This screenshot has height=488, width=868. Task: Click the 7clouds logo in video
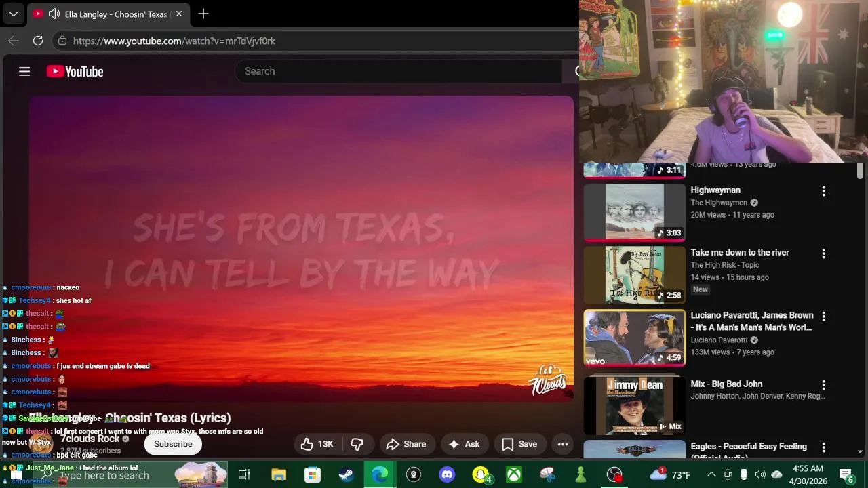(x=547, y=380)
